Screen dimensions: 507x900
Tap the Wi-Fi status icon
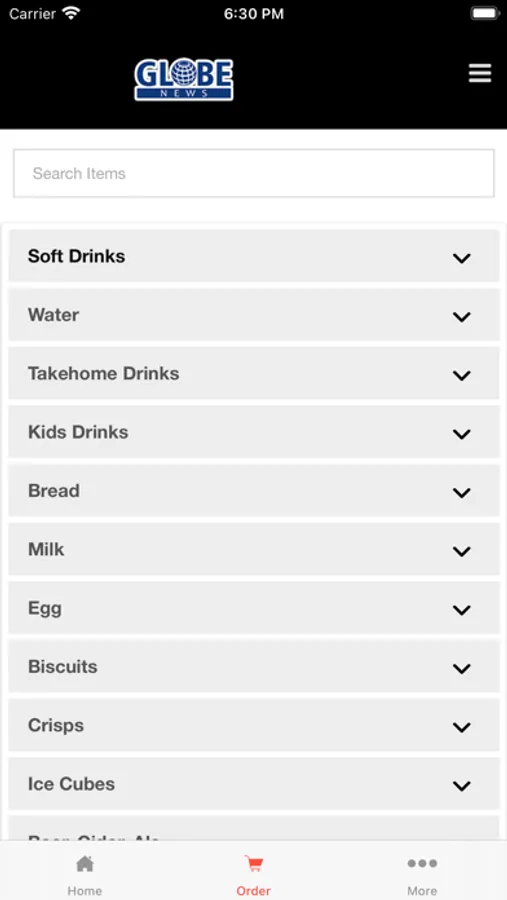(72, 14)
